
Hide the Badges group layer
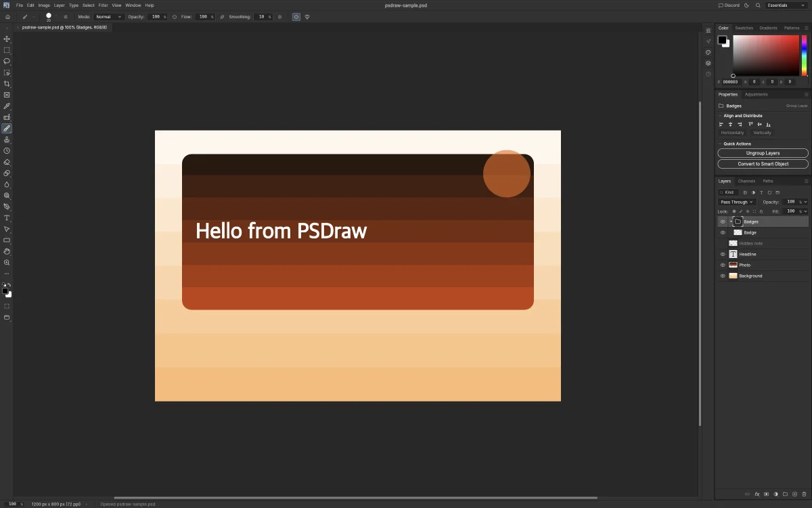coord(723,221)
